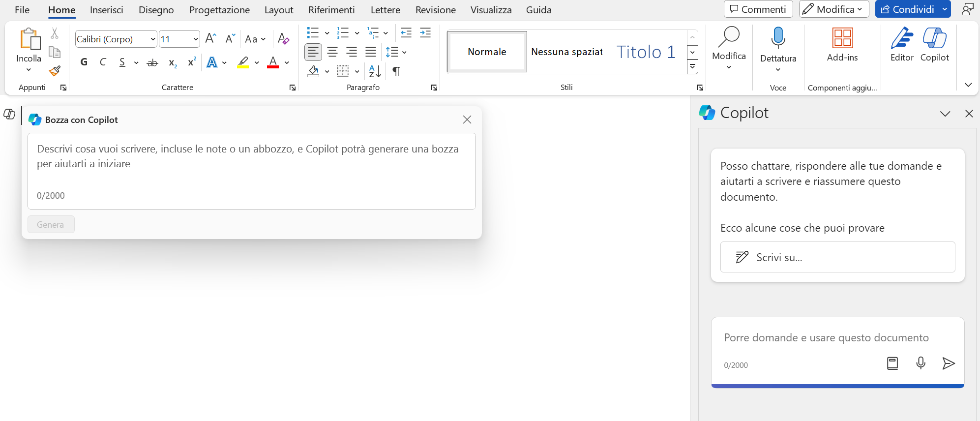Toggle center alignment
Image resolution: width=980 pixels, height=421 pixels.
pyautogui.click(x=332, y=52)
